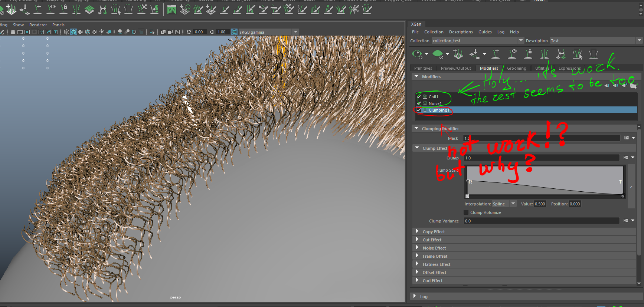Uncheck the Clumping1 modifier checkbox
Image resolution: width=644 pixels, height=307 pixels.
419,110
